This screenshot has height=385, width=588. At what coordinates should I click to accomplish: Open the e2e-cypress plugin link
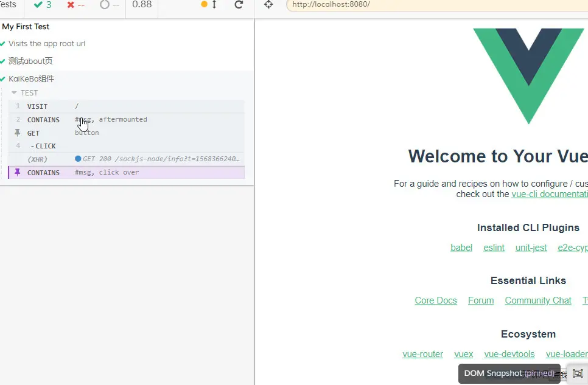(x=573, y=248)
